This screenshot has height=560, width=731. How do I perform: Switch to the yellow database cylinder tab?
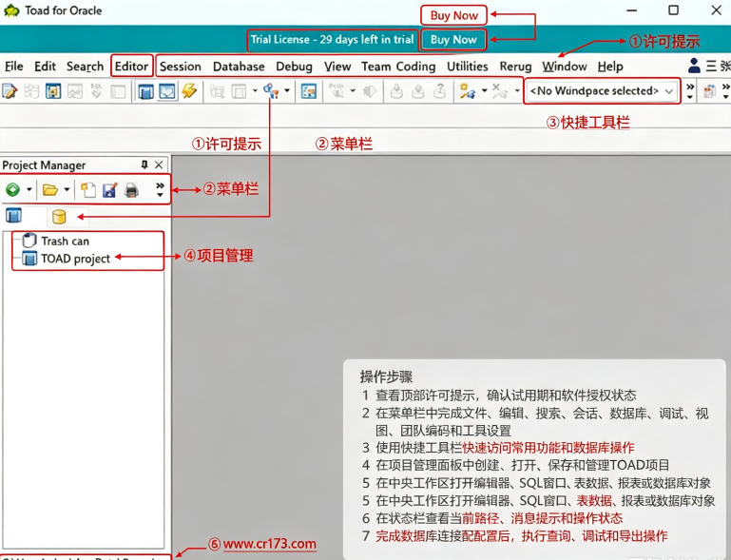point(59,217)
